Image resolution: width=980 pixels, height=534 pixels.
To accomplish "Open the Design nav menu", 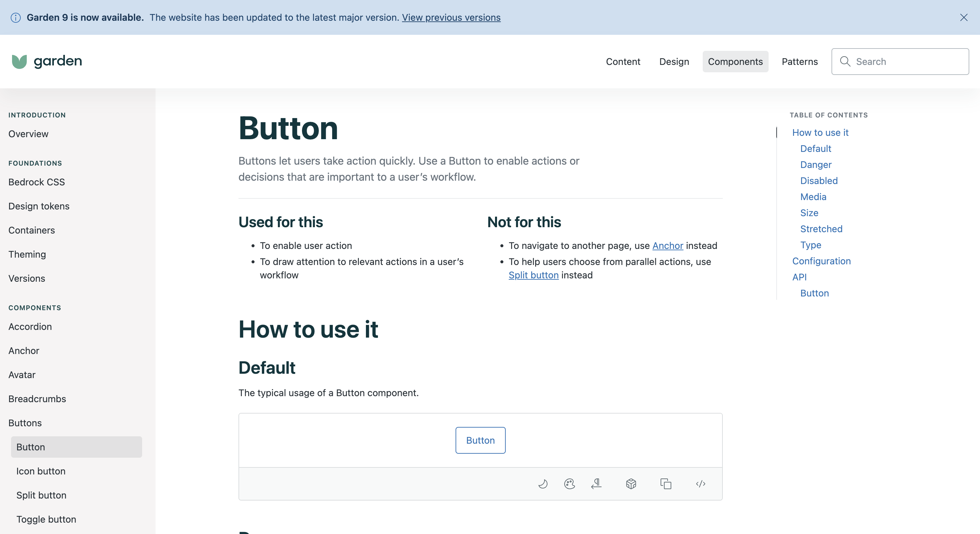I will [x=674, y=62].
